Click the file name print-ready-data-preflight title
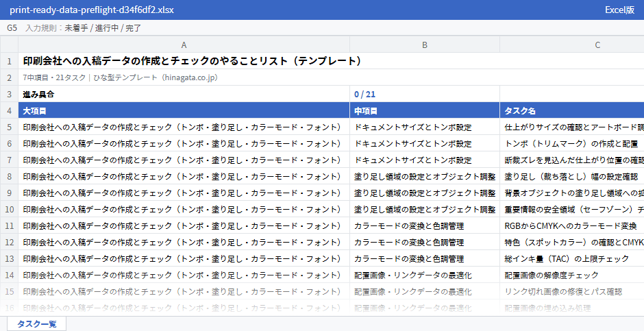Image resolution: width=644 pixels, height=331 pixels. (92, 10)
